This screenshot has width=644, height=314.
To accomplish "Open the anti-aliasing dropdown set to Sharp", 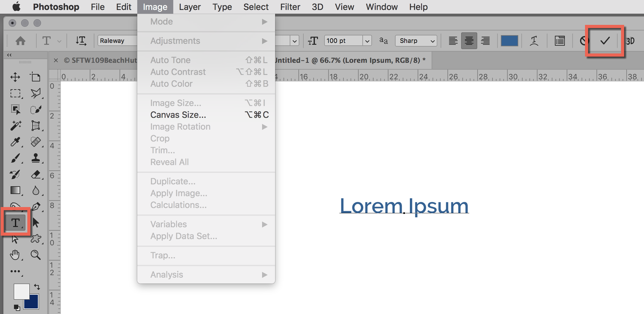I will coord(415,40).
